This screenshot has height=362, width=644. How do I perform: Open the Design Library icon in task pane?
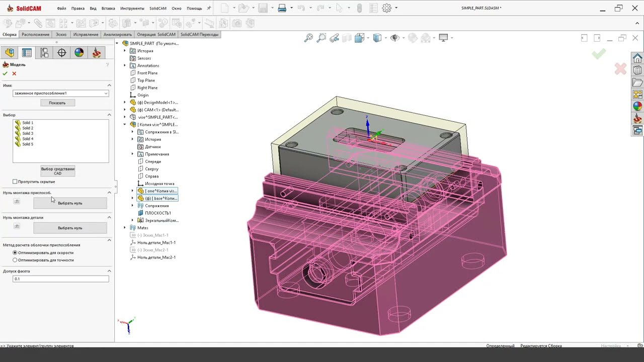pyautogui.click(x=637, y=70)
